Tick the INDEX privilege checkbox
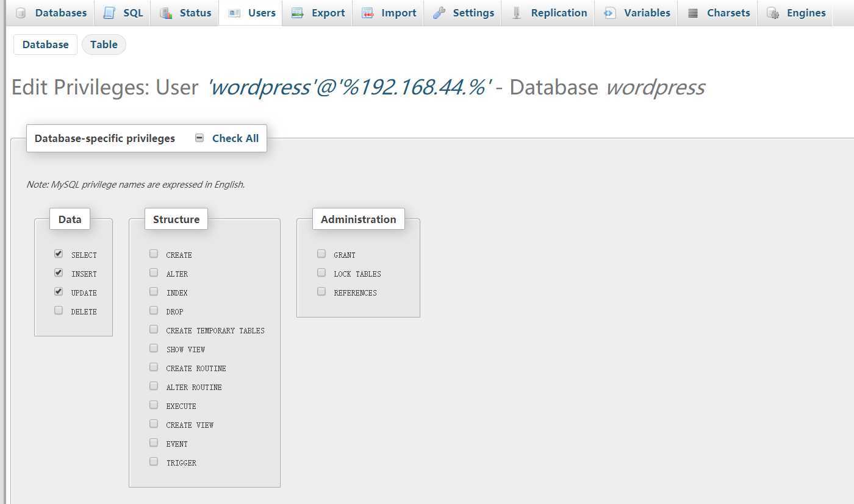The image size is (854, 504). (x=154, y=291)
